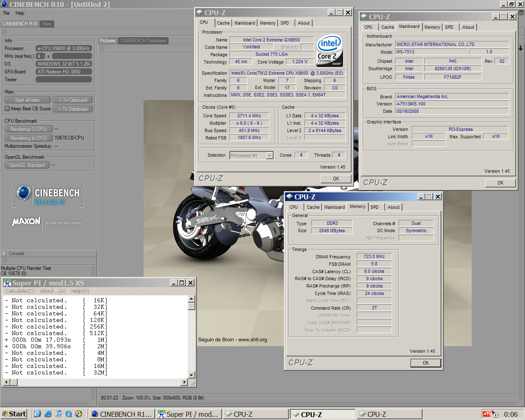Open the CPU tab in the memory timings CPU-Z window

pyautogui.click(x=294, y=207)
